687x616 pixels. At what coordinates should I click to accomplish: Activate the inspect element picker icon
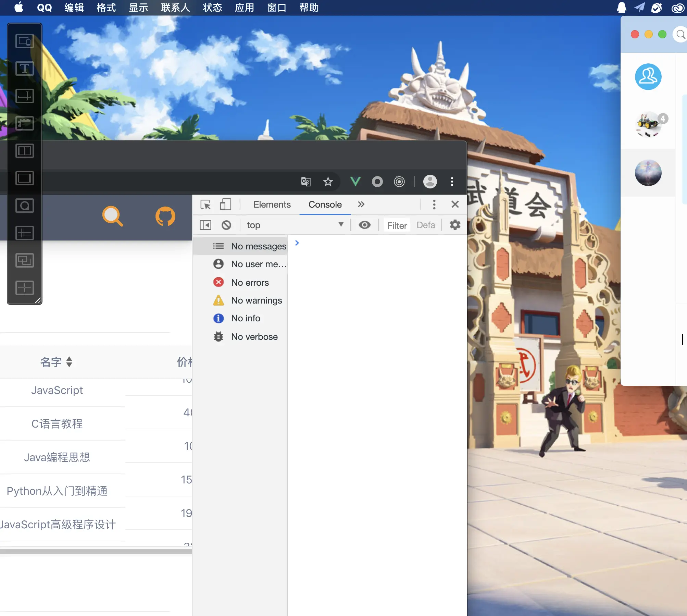[x=205, y=205]
